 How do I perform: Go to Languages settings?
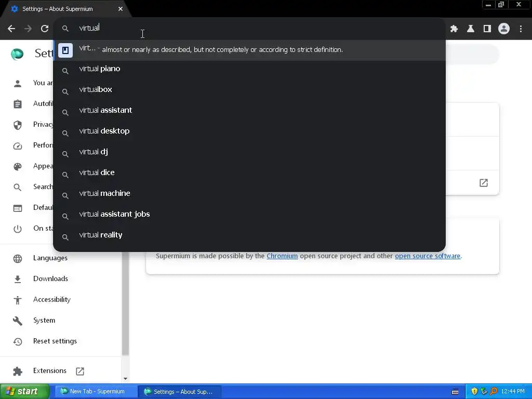coord(50,258)
